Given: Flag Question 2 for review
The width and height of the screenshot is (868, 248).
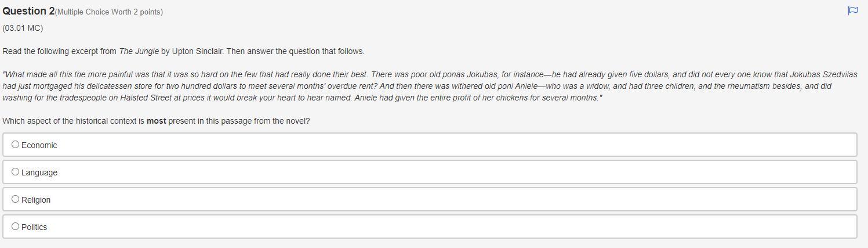Looking at the screenshot, I should pyautogui.click(x=852, y=10).
